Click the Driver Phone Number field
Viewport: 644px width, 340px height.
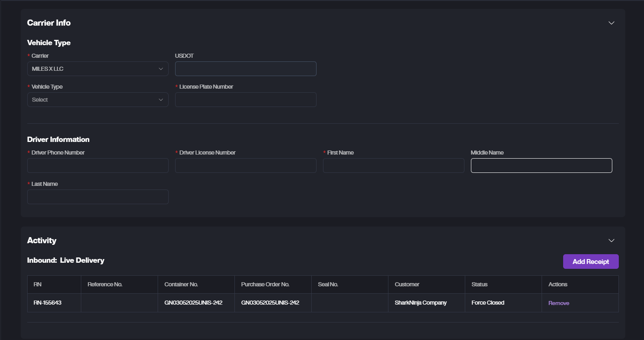tap(98, 166)
